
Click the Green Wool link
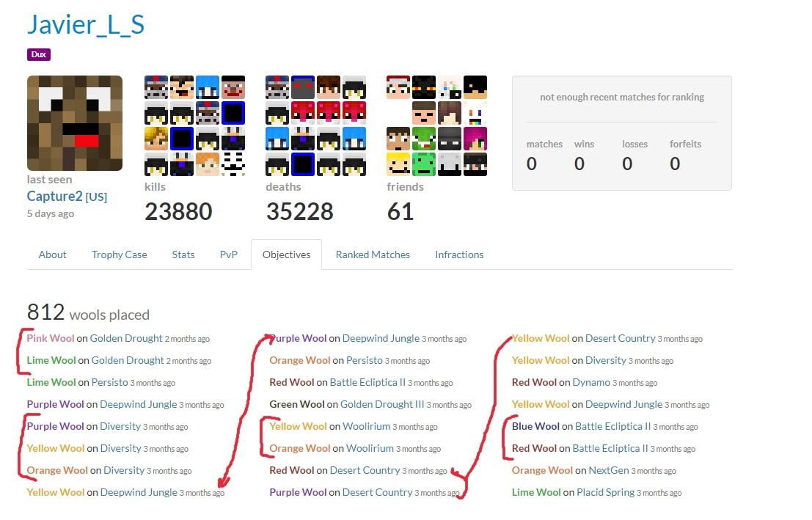[297, 404]
